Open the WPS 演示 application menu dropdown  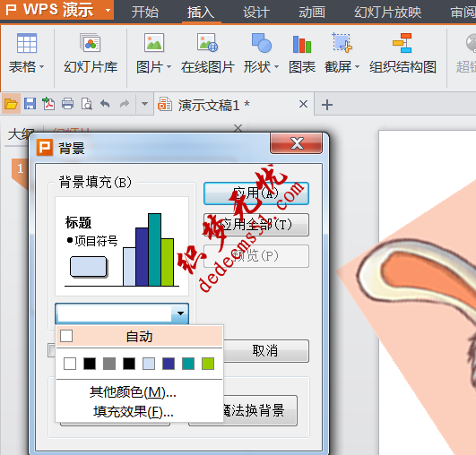108,10
